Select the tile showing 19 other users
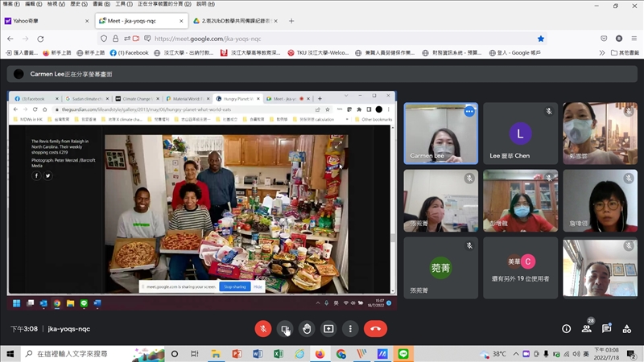This screenshot has width=644, height=362. [x=521, y=268]
